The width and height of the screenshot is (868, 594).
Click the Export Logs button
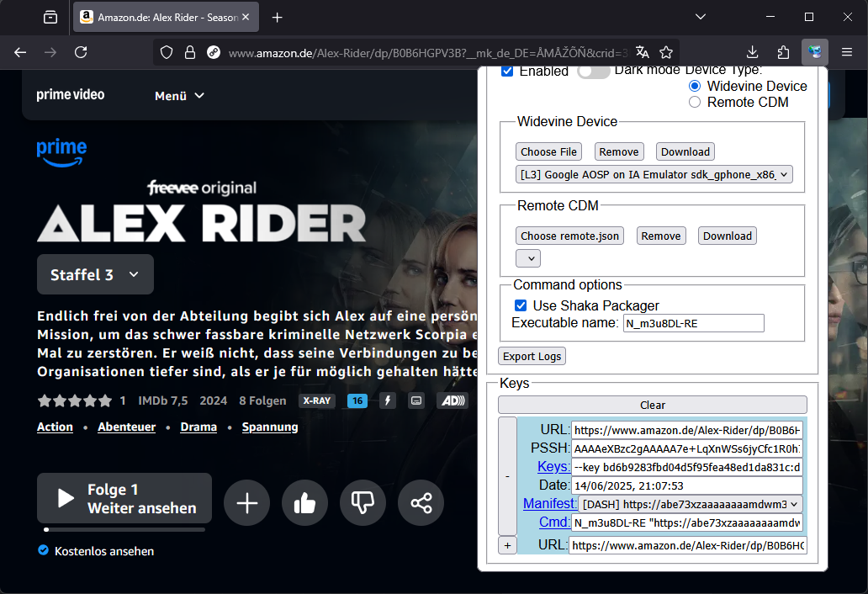click(x=532, y=356)
